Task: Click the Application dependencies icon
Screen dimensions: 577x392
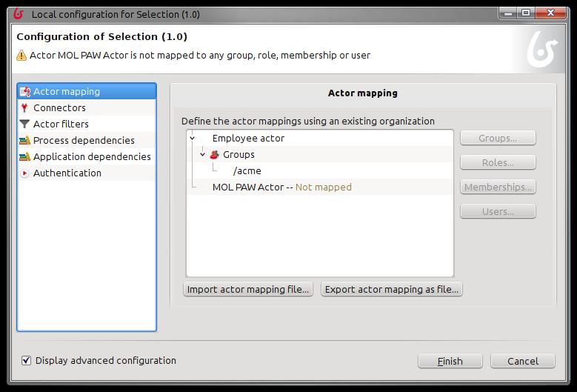Action: (x=24, y=156)
